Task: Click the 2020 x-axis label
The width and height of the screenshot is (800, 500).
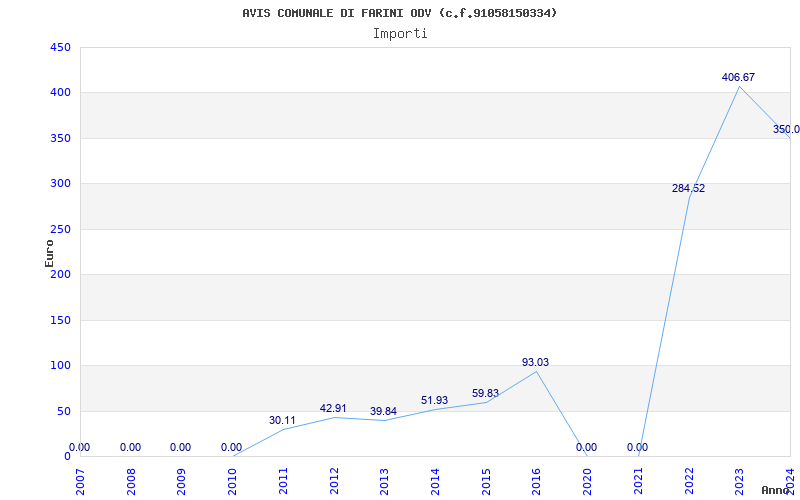Action: click(x=587, y=481)
